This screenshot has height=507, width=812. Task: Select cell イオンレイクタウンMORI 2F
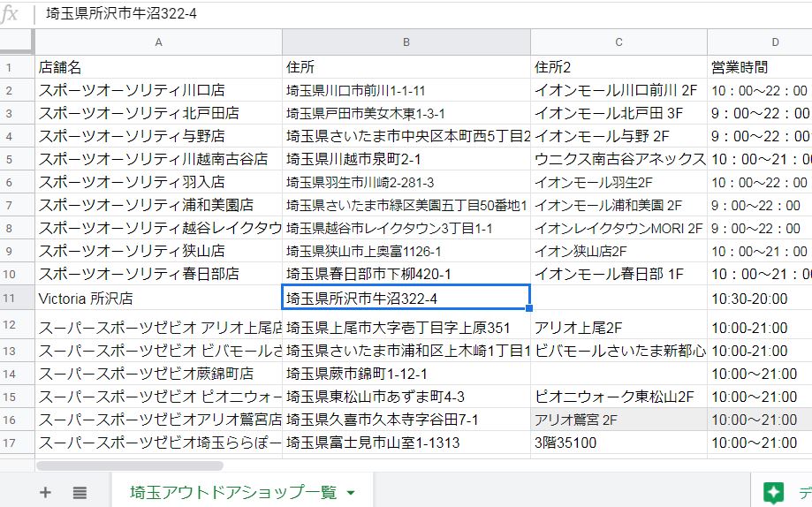click(x=618, y=229)
